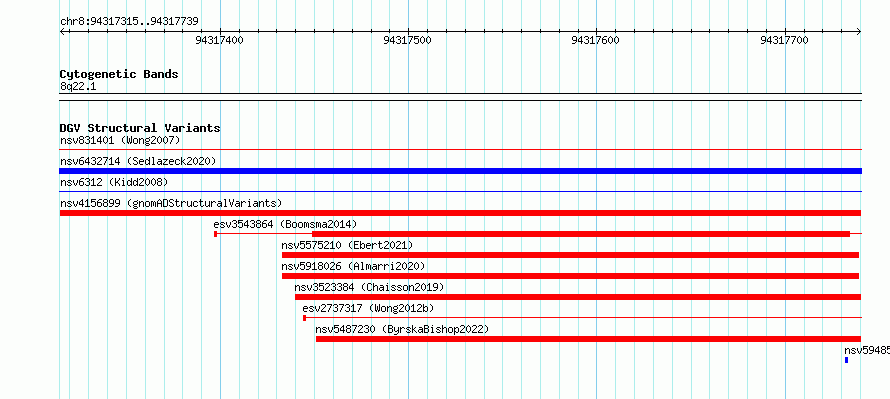890x399 pixels.
Task: Click the red nsv3523384 Chaisson2019 bar
Action: [x=578, y=297]
